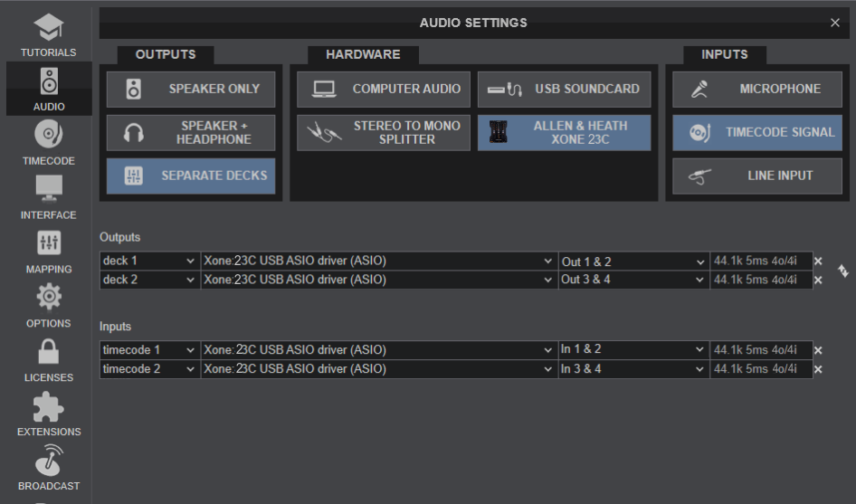Open the Interface settings icon

point(48,198)
